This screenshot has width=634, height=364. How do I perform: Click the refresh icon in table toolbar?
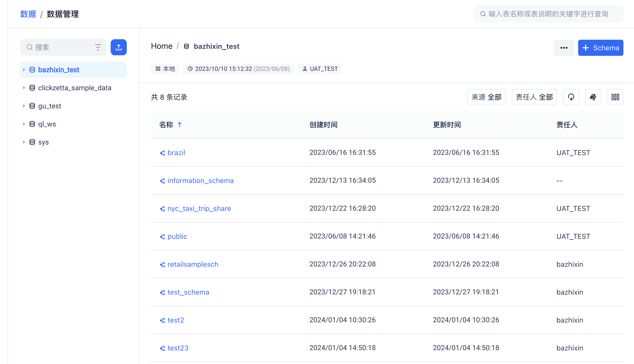(571, 97)
